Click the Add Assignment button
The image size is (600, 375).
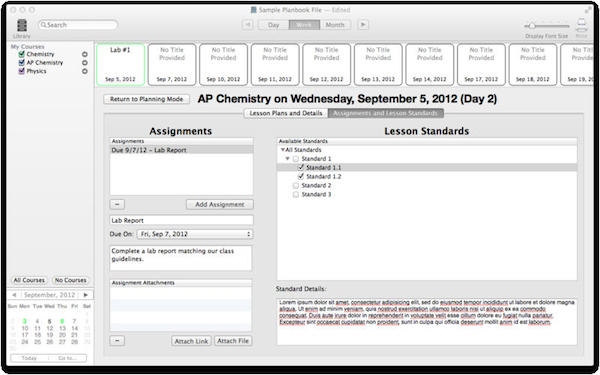(220, 204)
